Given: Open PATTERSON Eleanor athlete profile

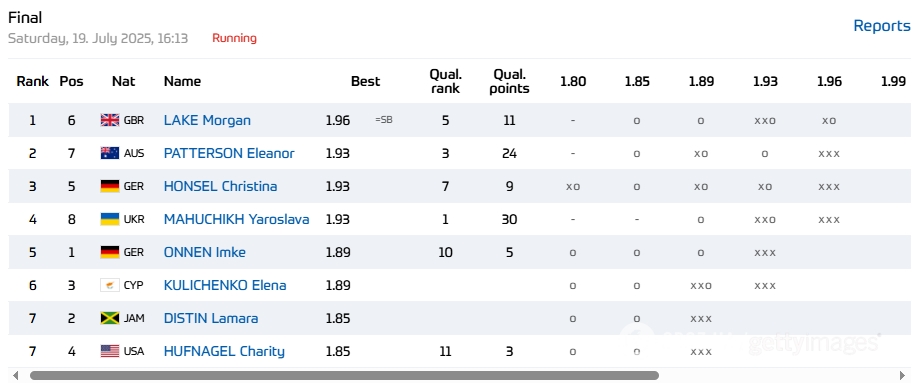Looking at the screenshot, I should tap(229, 153).
